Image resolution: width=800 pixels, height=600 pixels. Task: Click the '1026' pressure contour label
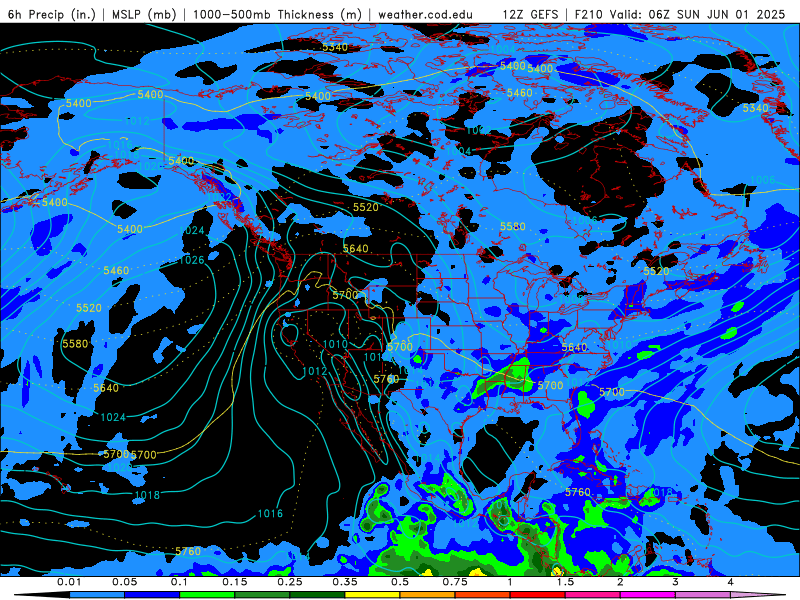click(x=192, y=260)
